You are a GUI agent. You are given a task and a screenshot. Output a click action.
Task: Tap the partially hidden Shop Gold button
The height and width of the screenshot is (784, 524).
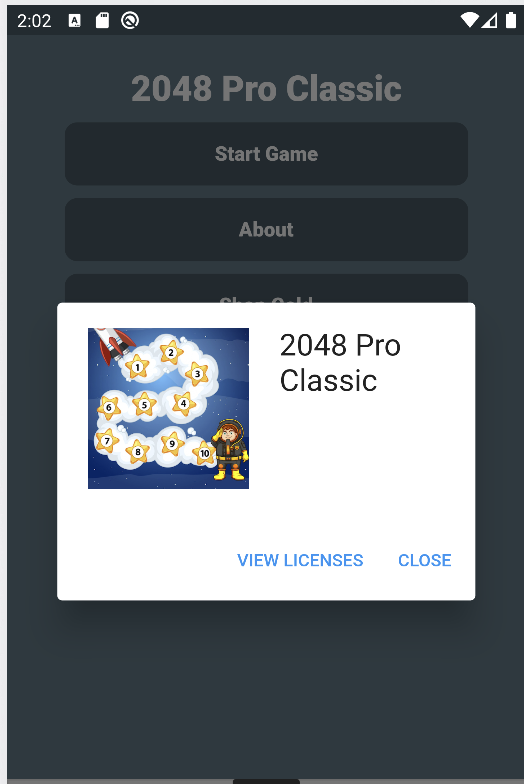[x=266, y=290]
